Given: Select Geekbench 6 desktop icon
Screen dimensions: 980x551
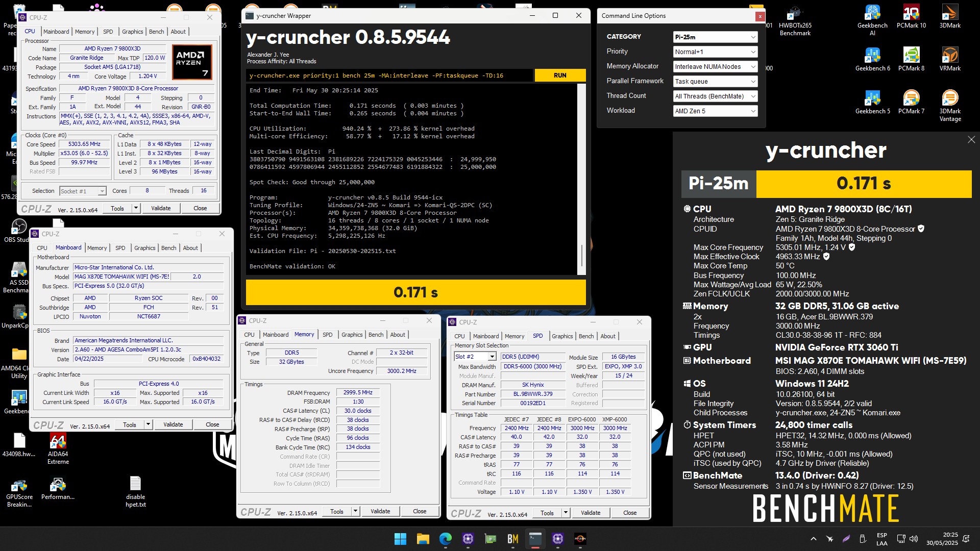Looking at the screenshot, I should (x=872, y=59).
